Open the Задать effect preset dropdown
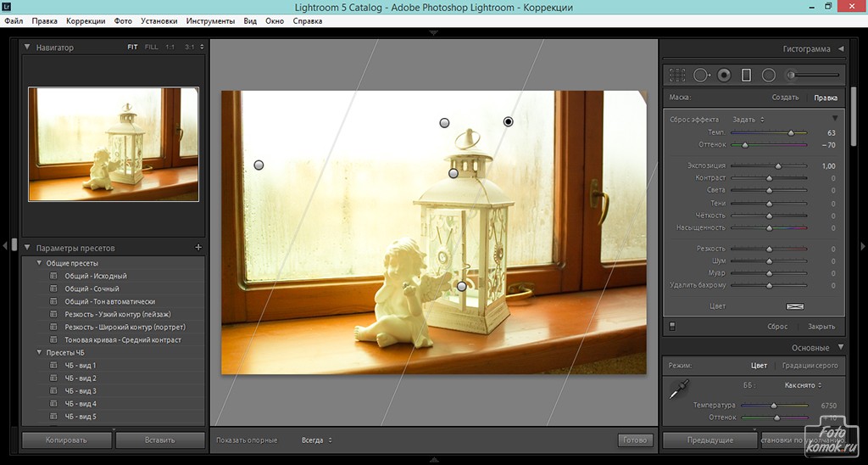This screenshot has width=868, height=465. [x=748, y=120]
